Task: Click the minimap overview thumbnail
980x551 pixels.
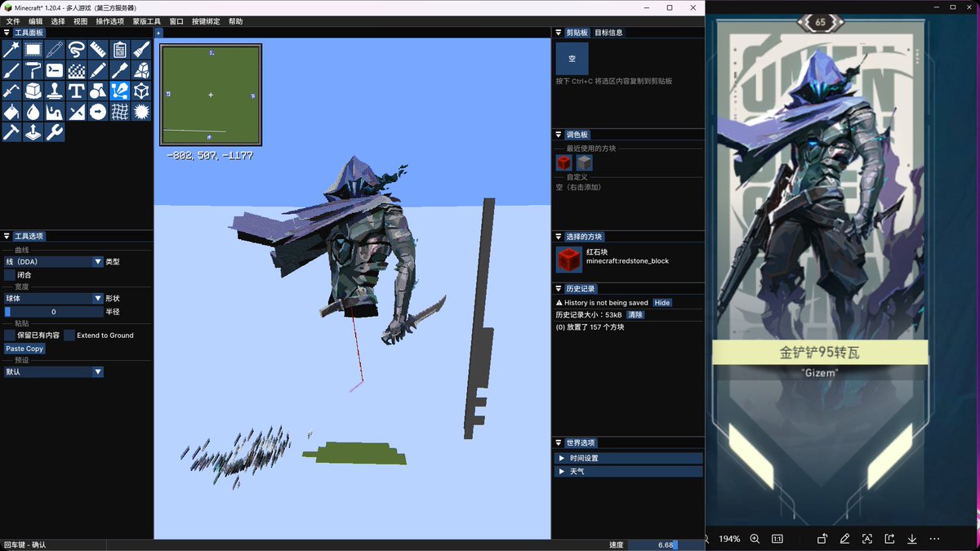Action: tap(211, 95)
